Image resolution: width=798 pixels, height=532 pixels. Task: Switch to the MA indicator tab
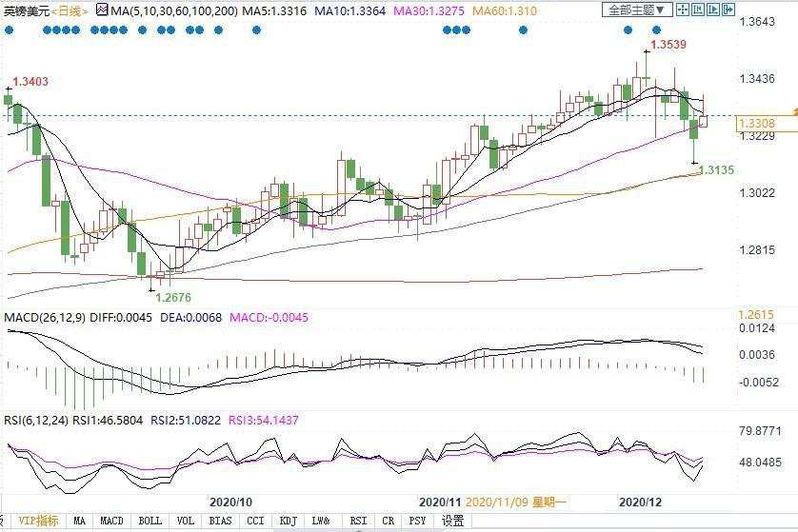79,521
